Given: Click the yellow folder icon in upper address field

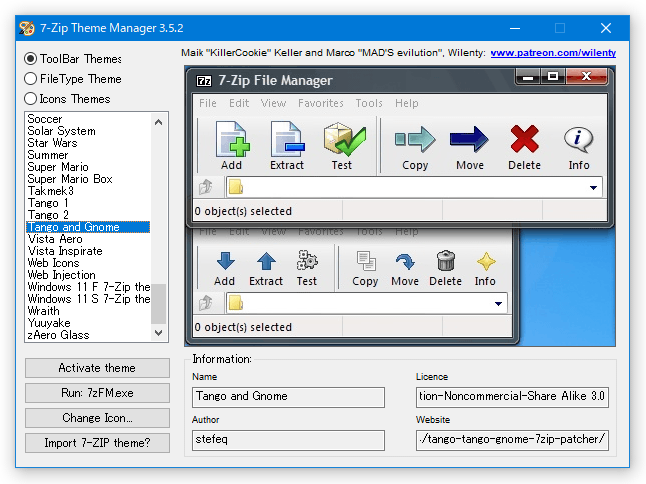Looking at the screenshot, I should tap(236, 187).
